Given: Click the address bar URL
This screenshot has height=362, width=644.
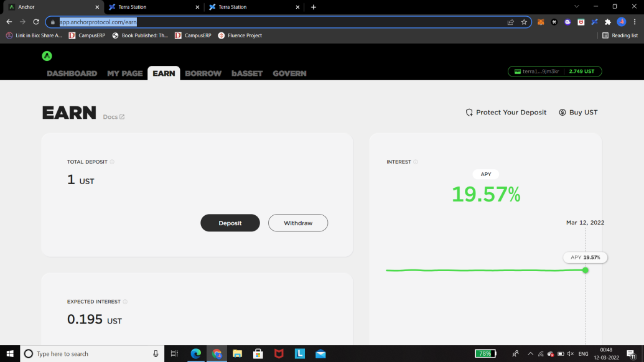Looking at the screenshot, I should tap(98, 22).
